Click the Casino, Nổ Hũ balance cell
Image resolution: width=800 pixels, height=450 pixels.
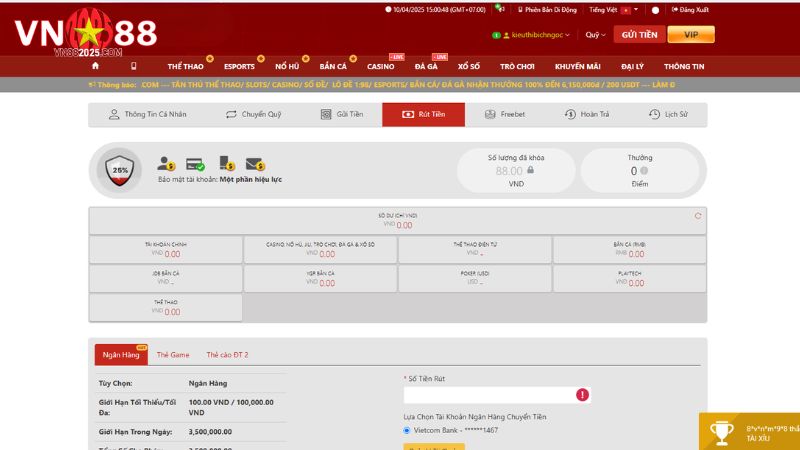pos(320,249)
